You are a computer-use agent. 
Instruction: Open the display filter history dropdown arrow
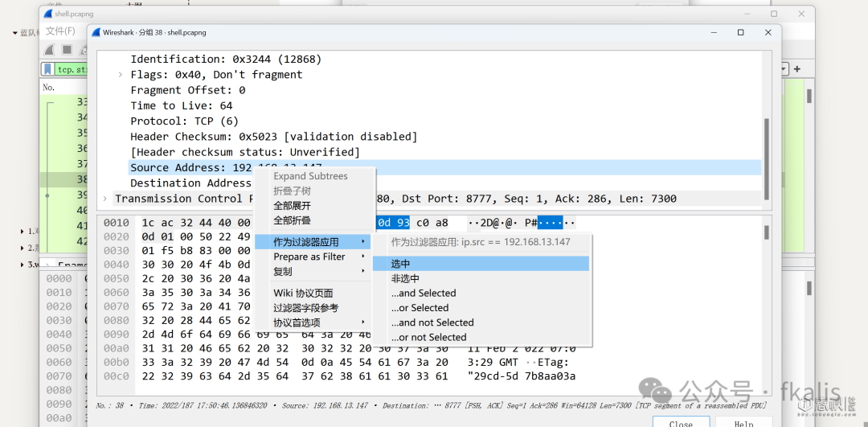coord(784,69)
